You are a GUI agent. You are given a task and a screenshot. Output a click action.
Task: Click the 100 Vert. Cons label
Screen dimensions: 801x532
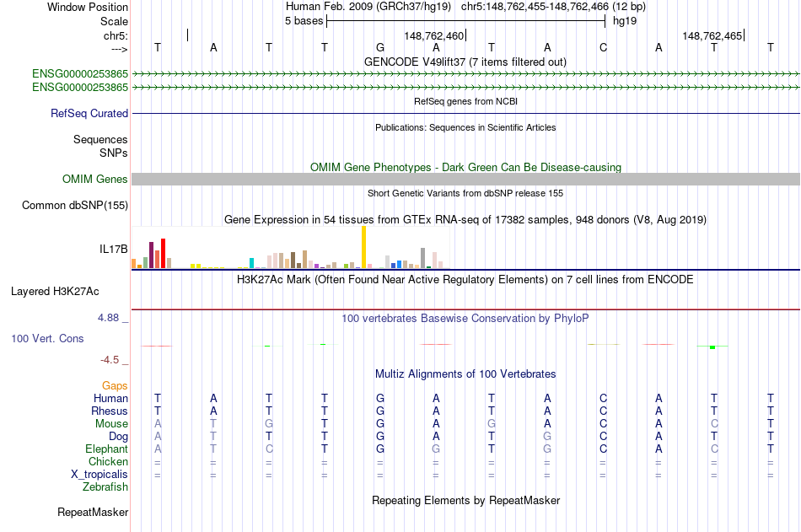47,338
